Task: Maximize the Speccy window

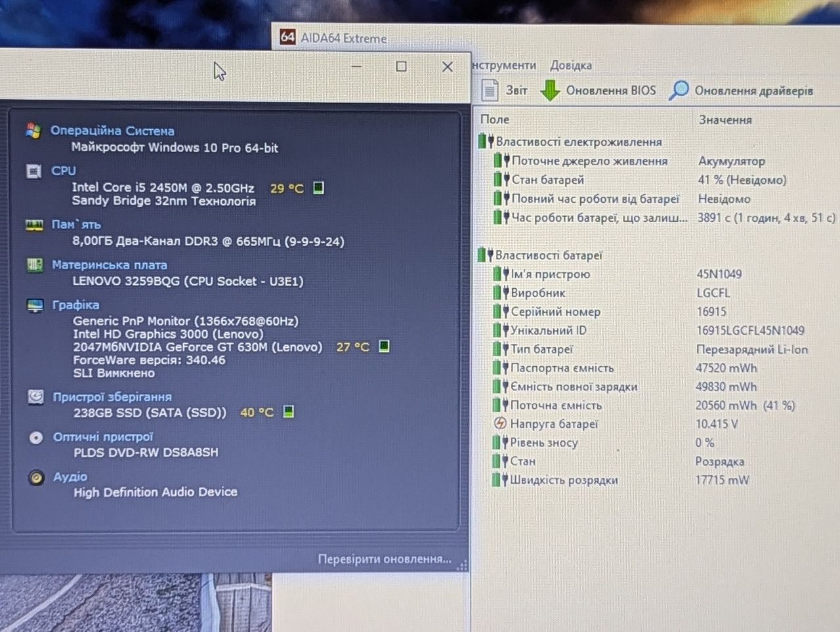Action: [x=402, y=66]
